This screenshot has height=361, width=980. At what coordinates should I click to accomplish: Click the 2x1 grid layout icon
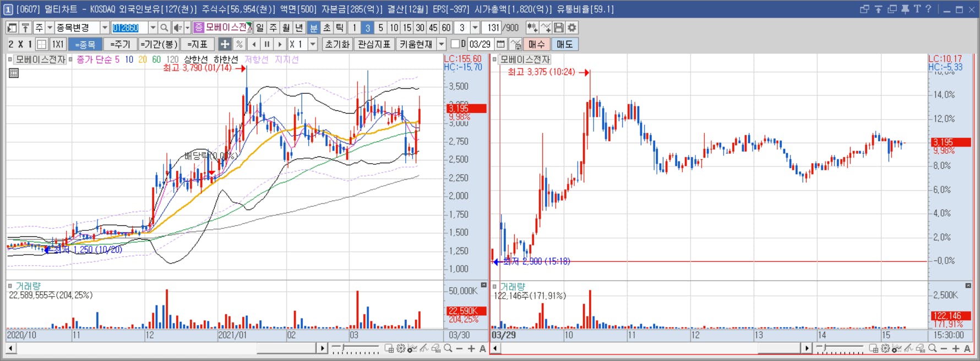coord(42,44)
